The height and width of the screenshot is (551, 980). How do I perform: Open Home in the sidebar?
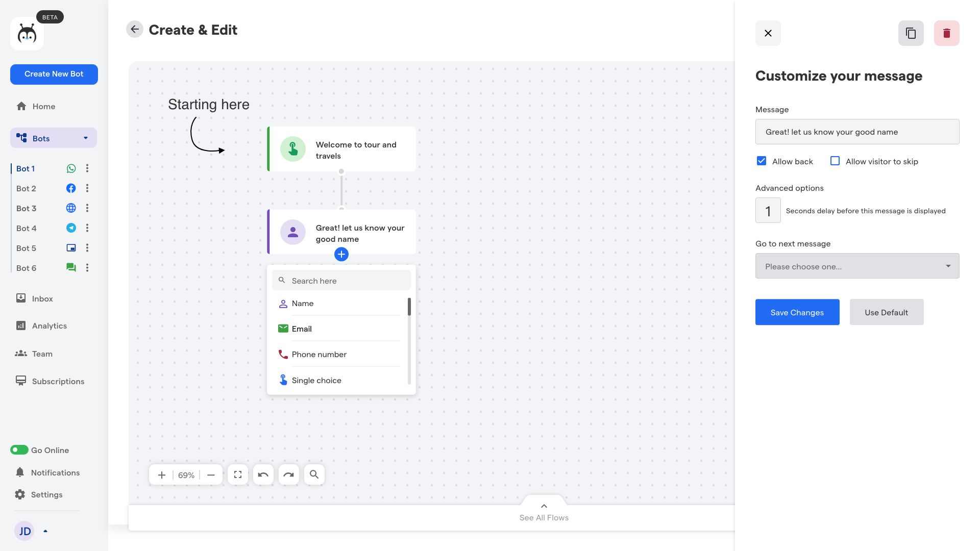pos(36,106)
